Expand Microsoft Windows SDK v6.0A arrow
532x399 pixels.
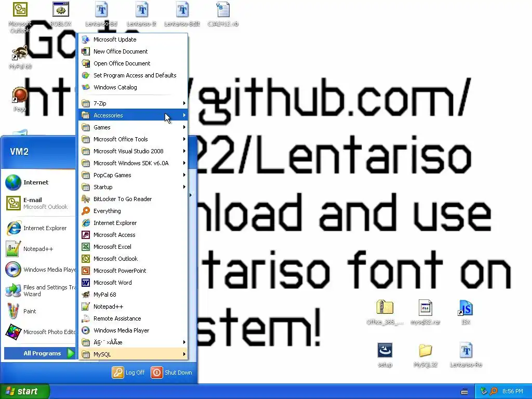(x=184, y=163)
